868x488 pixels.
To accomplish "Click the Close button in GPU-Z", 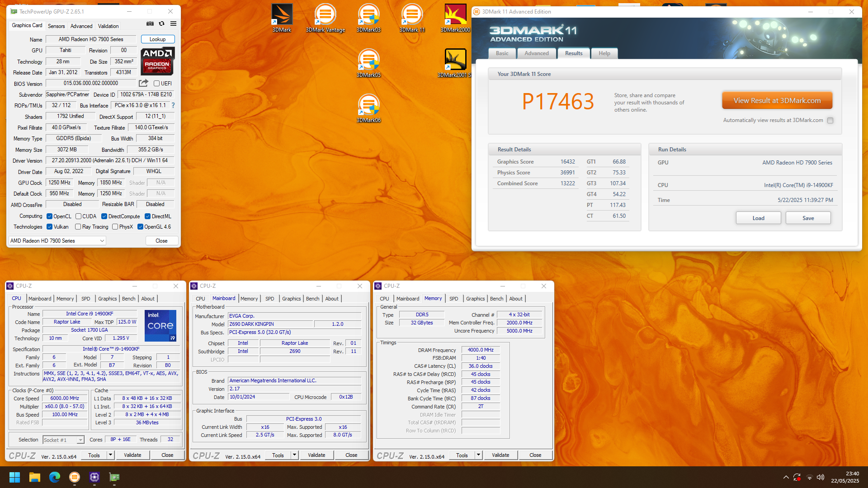I will tap(162, 241).
